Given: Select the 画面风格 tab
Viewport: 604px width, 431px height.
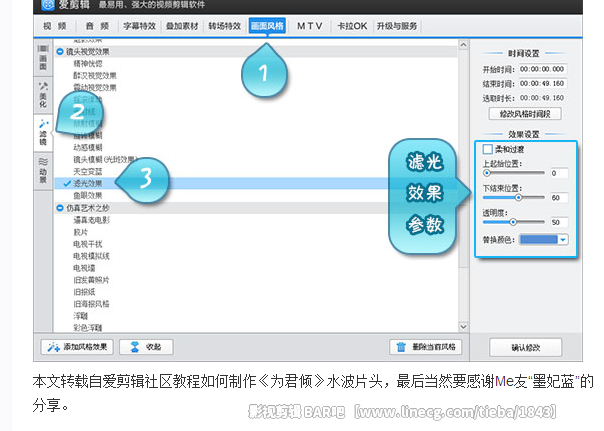Looking at the screenshot, I should (x=267, y=26).
